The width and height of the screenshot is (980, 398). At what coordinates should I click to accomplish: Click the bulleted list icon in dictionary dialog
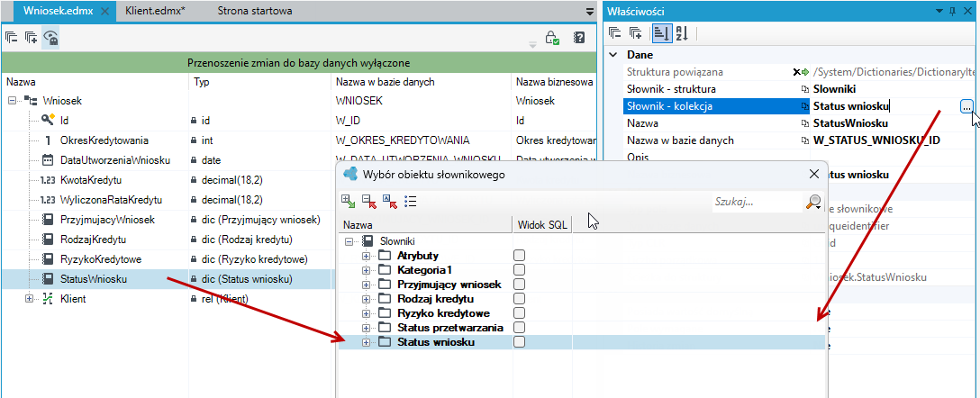tap(410, 201)
